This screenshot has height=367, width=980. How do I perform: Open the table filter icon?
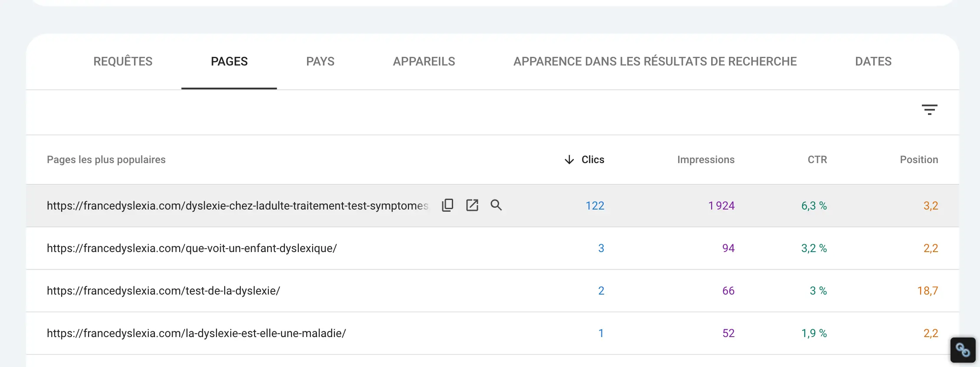(929, 110)
